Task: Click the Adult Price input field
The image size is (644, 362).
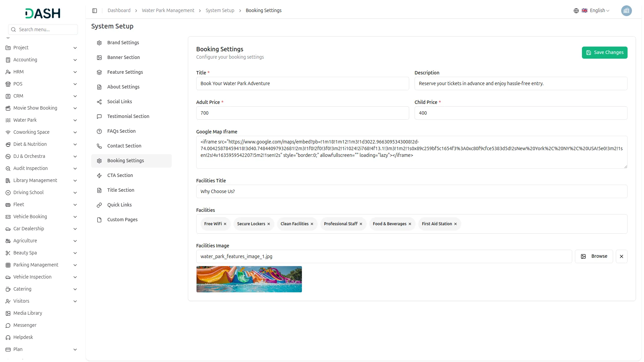Action: (302, 113)
